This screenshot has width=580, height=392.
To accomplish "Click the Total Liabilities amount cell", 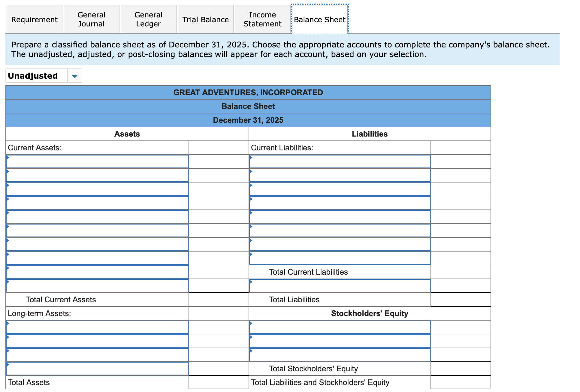I will coord(461,300).
